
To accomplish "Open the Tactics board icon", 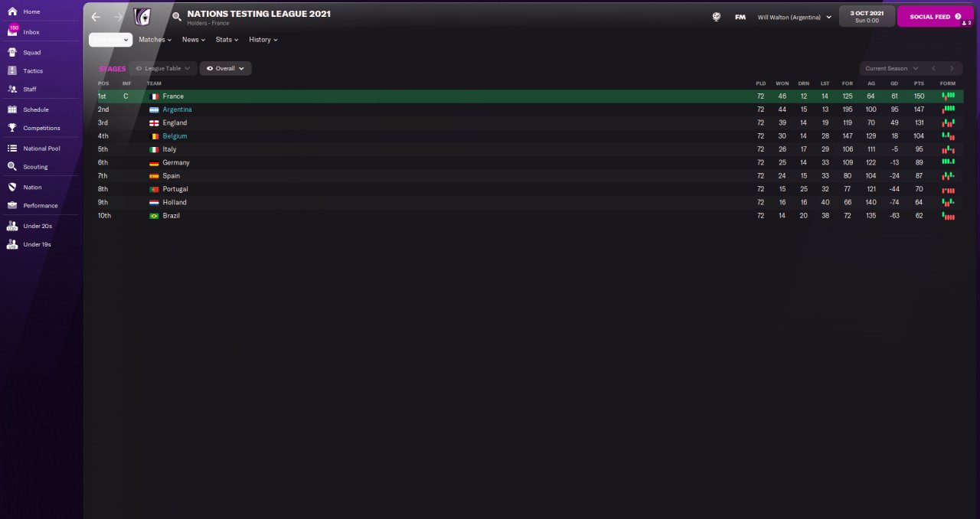I will tap(12, 70).
